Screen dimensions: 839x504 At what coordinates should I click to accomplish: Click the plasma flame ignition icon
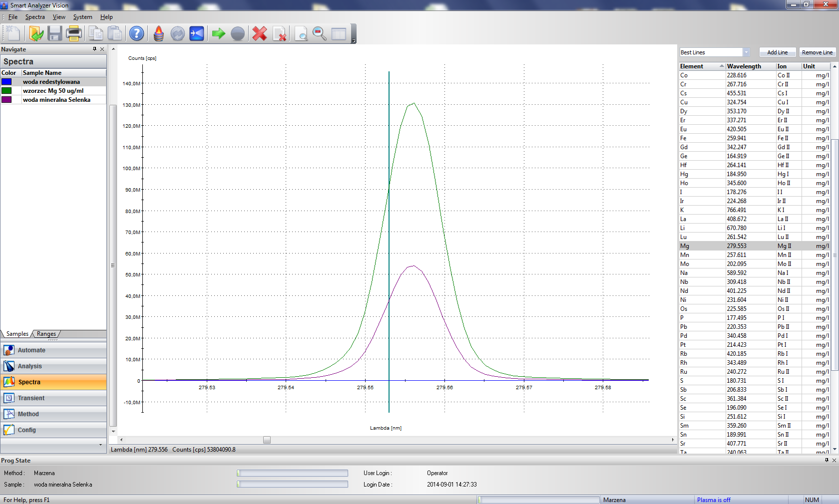pos(158,33)
